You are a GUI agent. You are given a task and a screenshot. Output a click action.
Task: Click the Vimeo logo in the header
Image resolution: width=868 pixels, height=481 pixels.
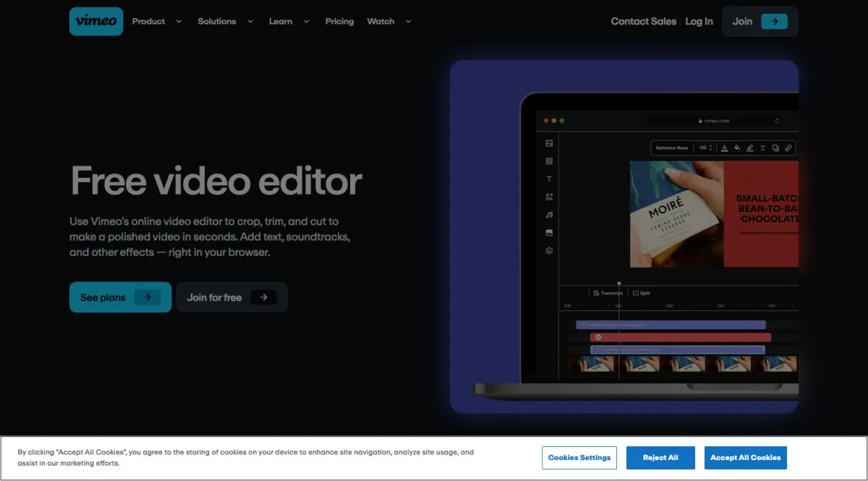click(96, 21)
